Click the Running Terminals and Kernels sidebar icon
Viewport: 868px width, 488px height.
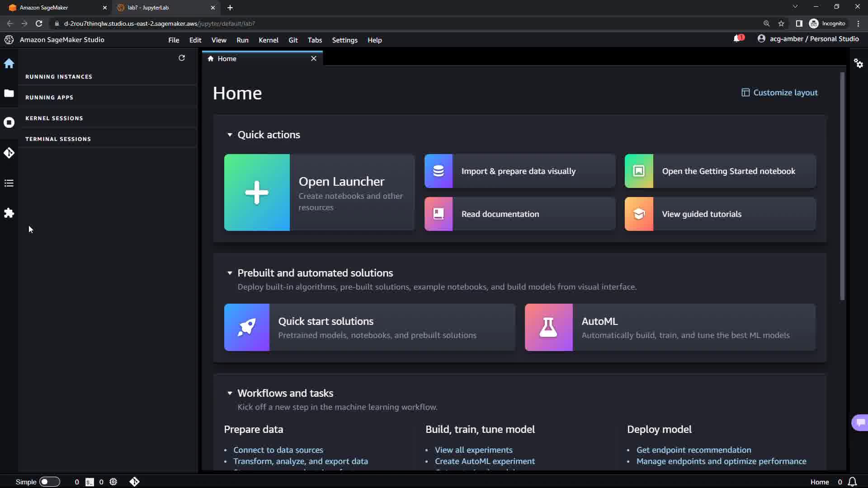[9, 123]
